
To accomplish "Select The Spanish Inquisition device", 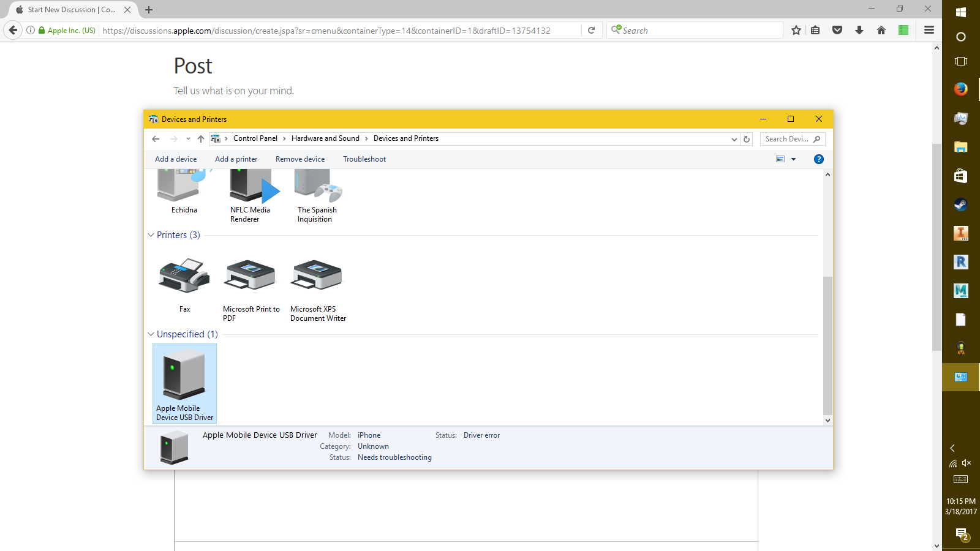I will point(317,197).
